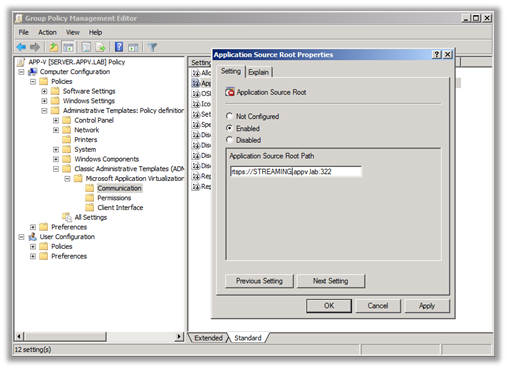Expand the Windows Components node
This screenshot has width=507, height=369.
click(56, 159)
